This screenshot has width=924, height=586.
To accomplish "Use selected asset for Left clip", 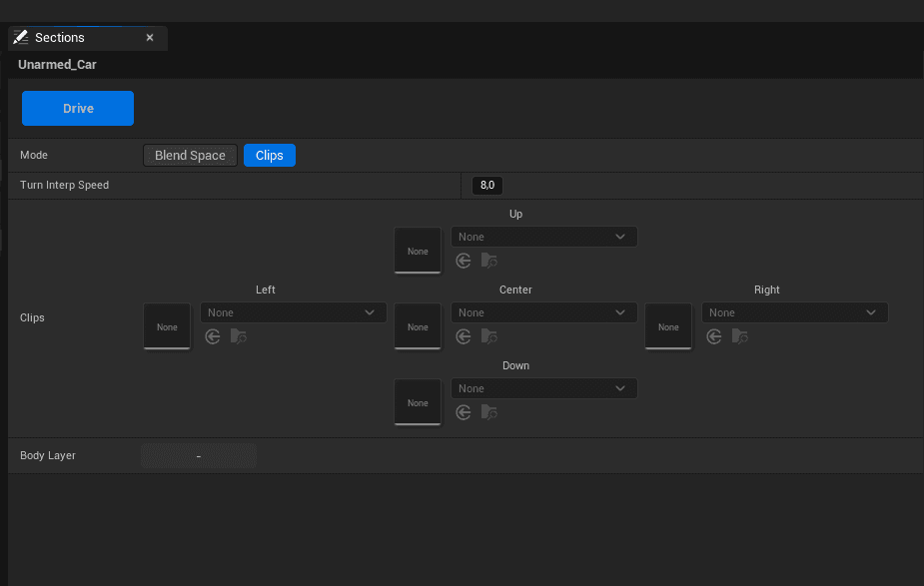I will 213,336.
